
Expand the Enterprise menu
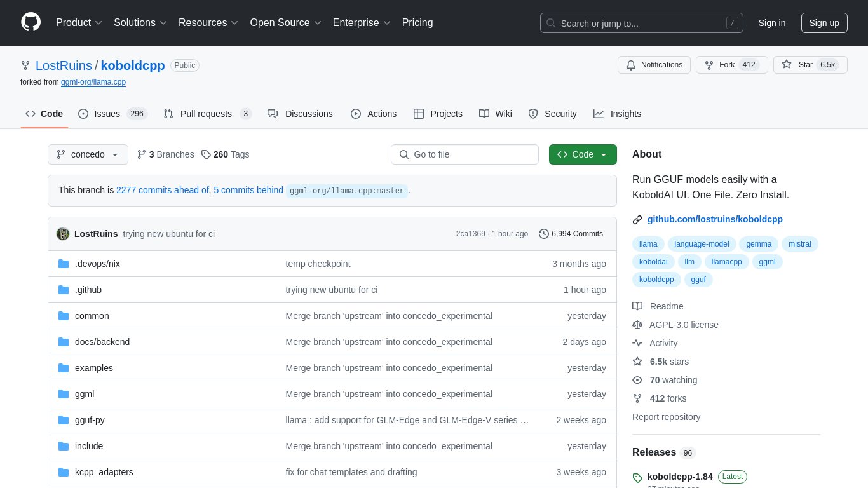point(362,23)
